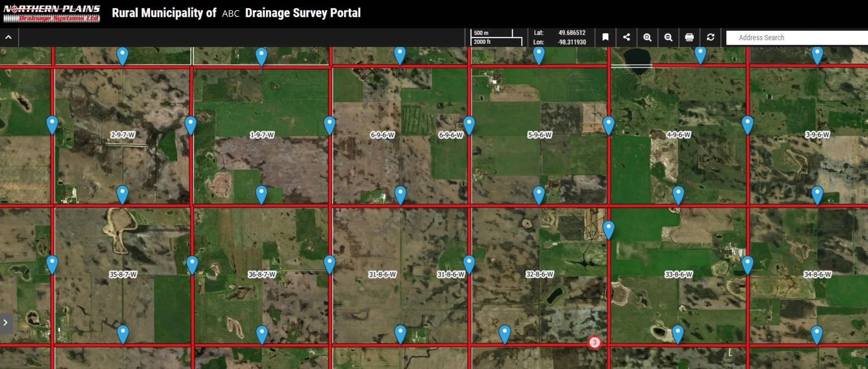Click the latitude value 49.686512
Screen dimensions: 868x369
[572, 33]
